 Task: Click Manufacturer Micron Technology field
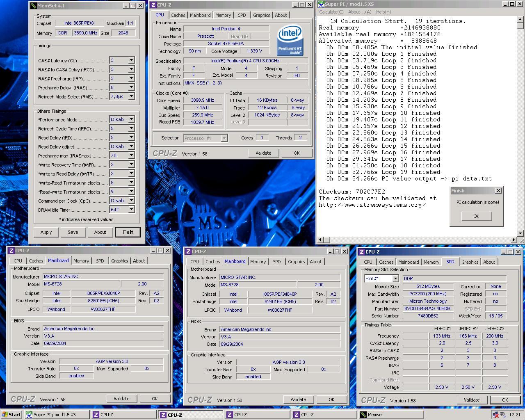[x=428, y=301]
